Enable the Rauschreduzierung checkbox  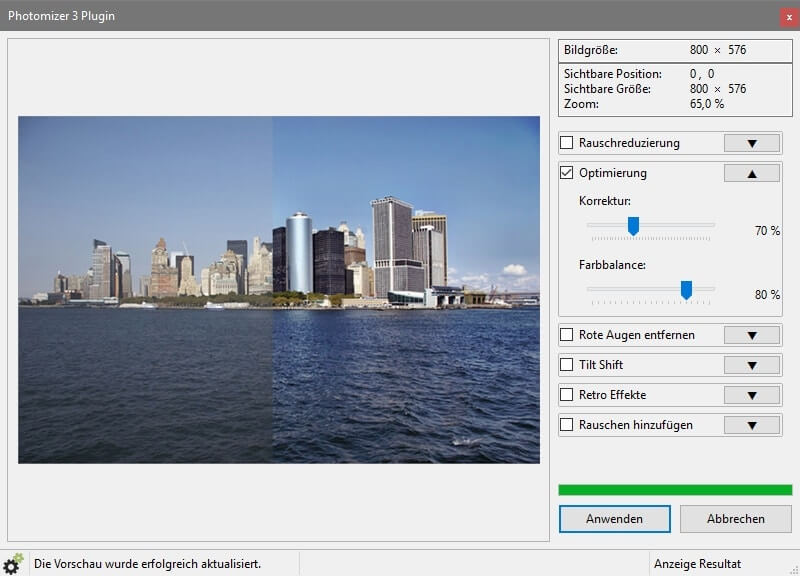pyautogui.click(x=567, y=143)
